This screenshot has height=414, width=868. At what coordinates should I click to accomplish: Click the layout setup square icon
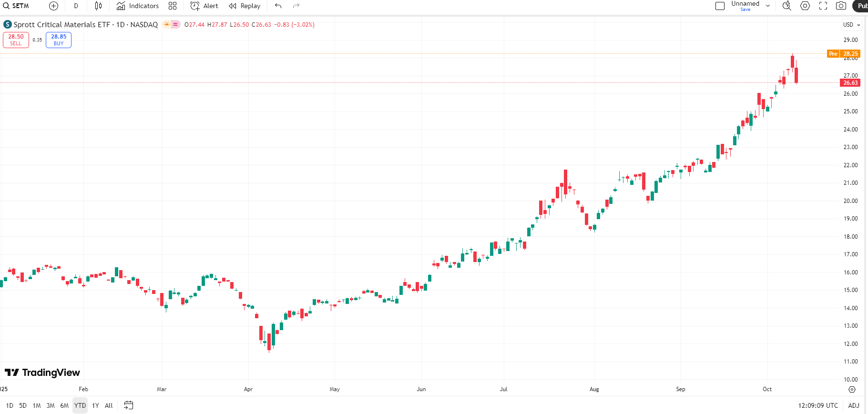coord(720,6)
